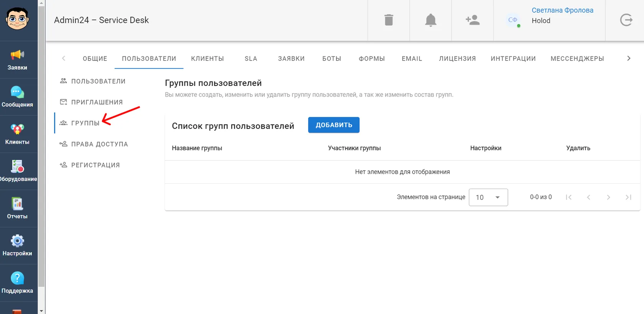This screenshot has height=314, width=644.
Task: Switch to the БОТЫ tab
Action: [332, 59]
